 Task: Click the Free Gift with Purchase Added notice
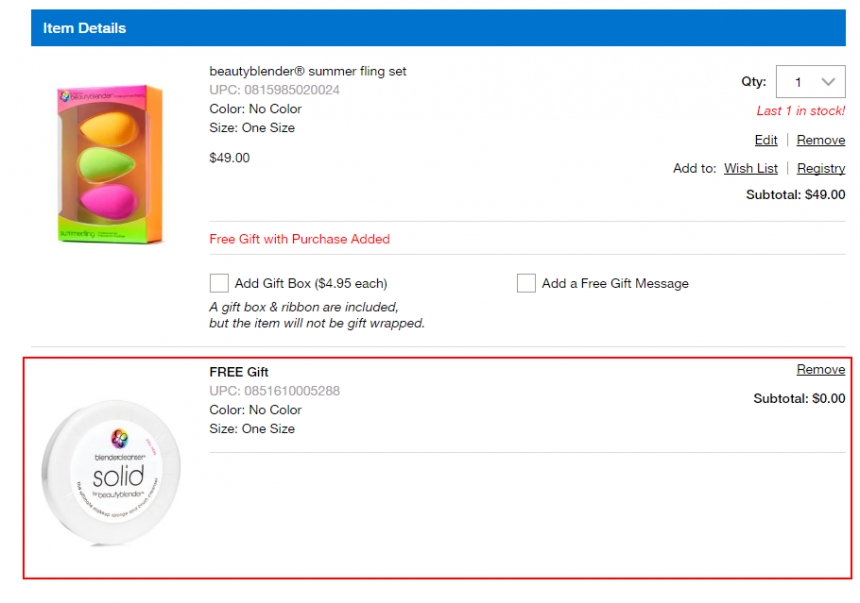[299, 239]
